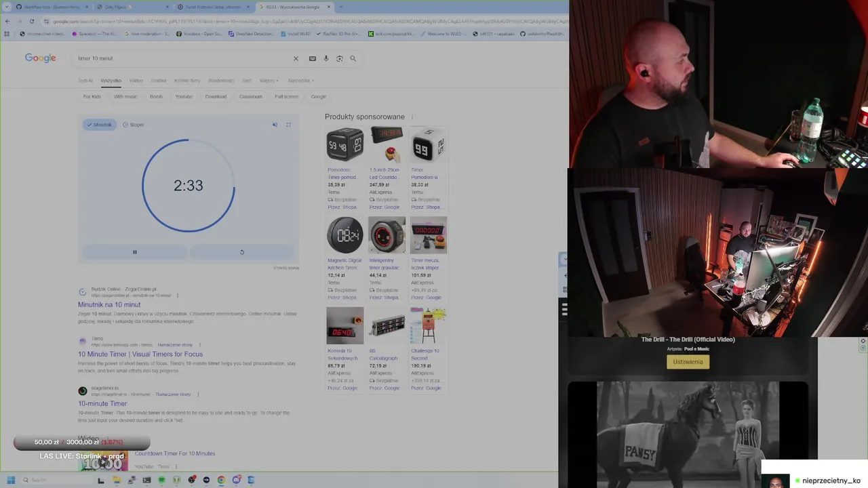Image resolution: width=868 pixels, height=488 pixels.
Task: Pause the running Google timer
Action: tap(134, 252)
